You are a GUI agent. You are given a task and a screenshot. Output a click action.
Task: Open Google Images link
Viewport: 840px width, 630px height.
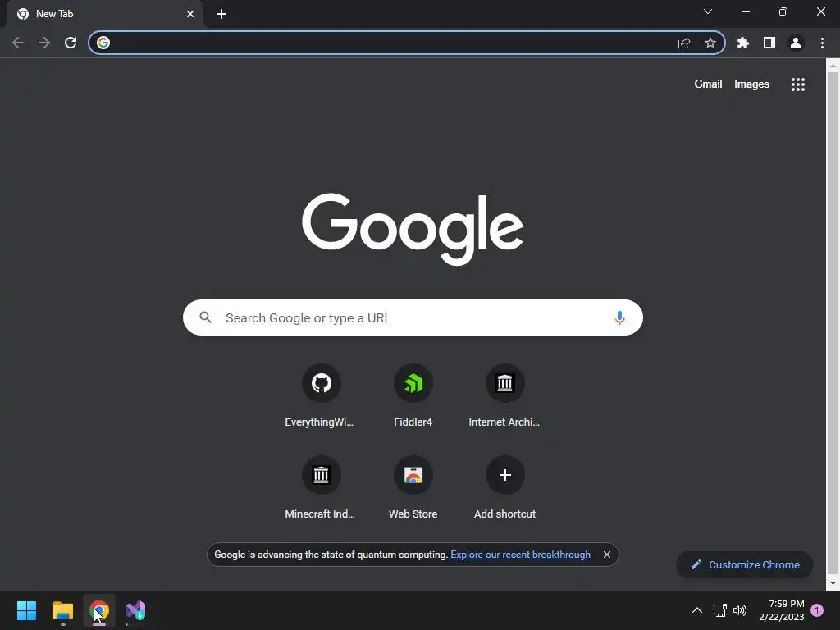(x=751, y=84)
